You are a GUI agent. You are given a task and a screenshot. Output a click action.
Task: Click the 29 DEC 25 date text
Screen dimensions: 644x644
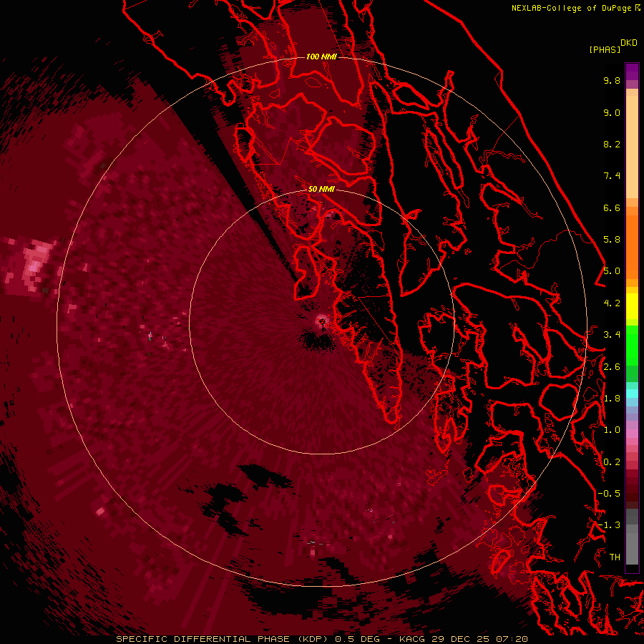click(x=462, y=639)
